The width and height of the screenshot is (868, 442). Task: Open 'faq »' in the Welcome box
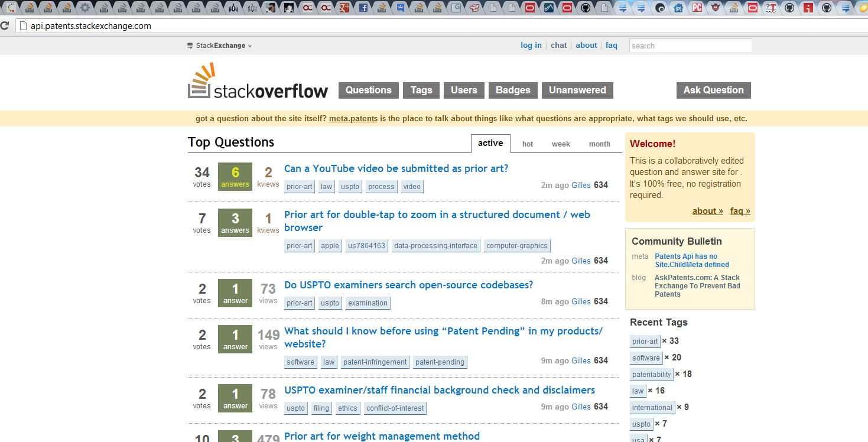[740, 211]
